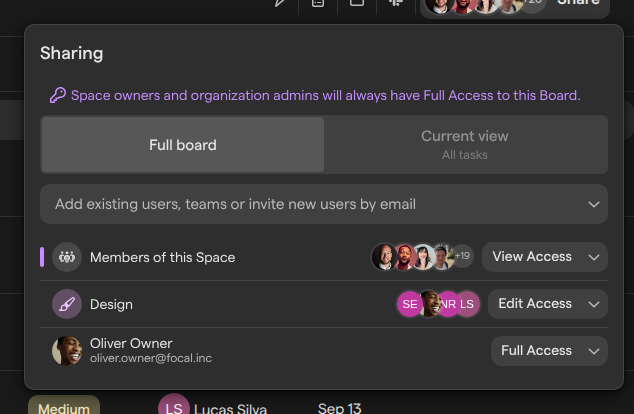Click the LS avatar beside Lucas Silva
The height and width of the screenshot is (414, 634).
(174, 405)
